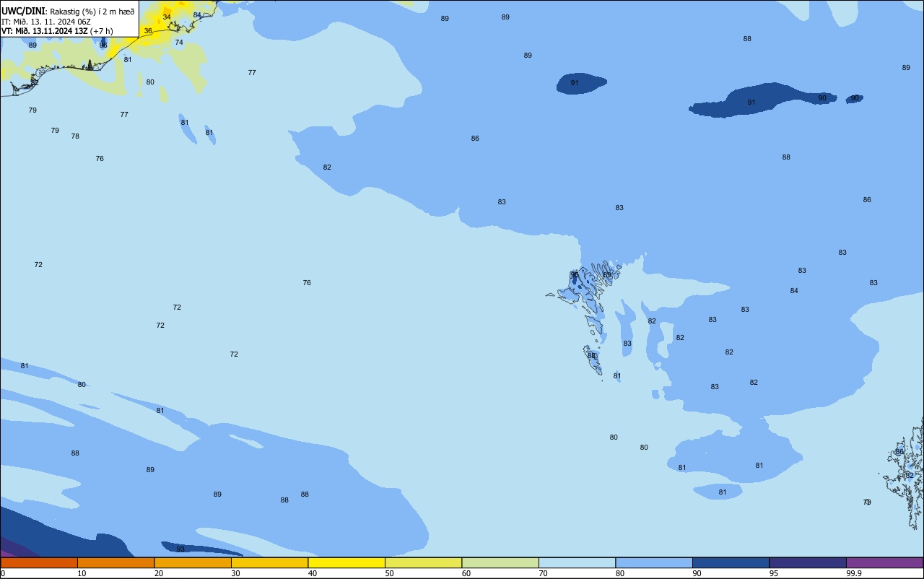The width and height of the screenshot is (924, 579).
Task: Click the legend scale label 0
Action: pyautogui.click(x=3, y=573)
